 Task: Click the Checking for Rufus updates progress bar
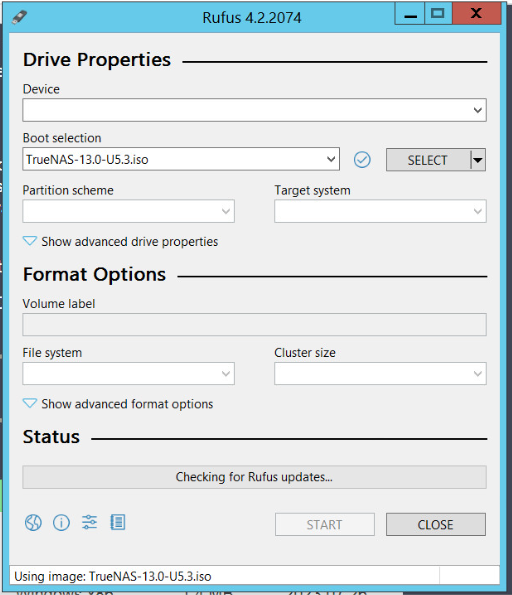(x=254, y=477)
